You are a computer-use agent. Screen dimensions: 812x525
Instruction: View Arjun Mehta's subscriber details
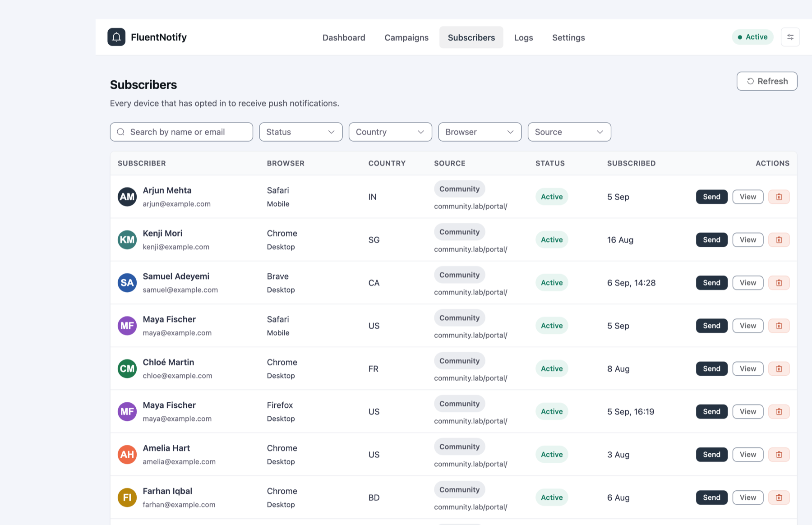[747, 197]
